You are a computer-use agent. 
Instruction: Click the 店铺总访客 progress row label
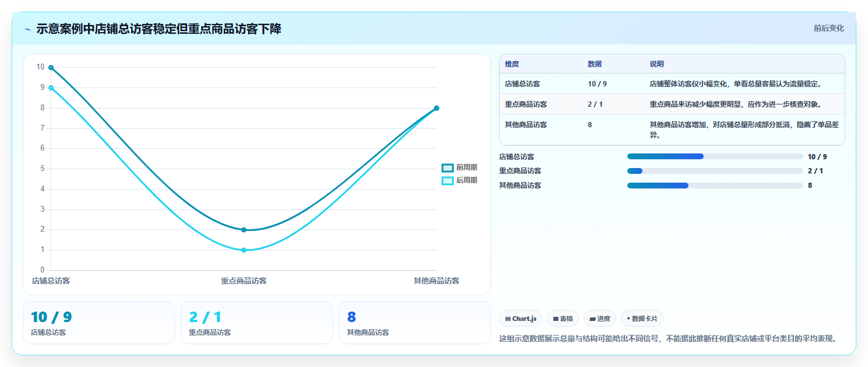pyautogui.click(x=516, y=156)
